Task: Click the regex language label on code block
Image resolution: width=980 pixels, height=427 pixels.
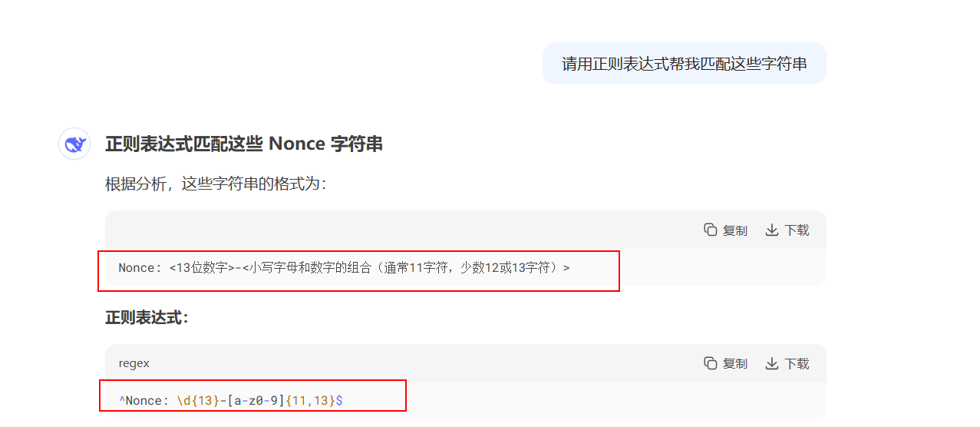Action: pyautogui.click(x=134, y=363)
